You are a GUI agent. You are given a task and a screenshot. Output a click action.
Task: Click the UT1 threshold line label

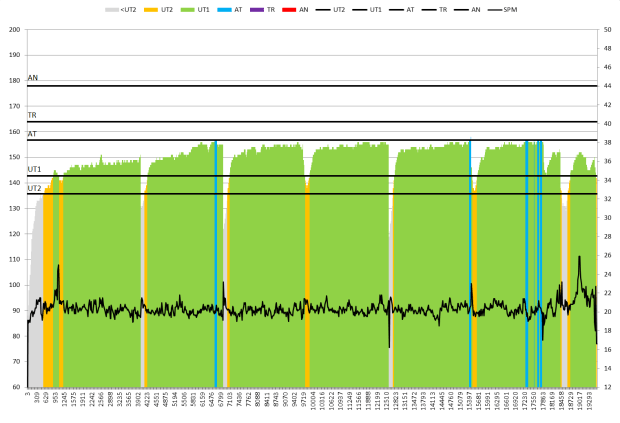34,170
